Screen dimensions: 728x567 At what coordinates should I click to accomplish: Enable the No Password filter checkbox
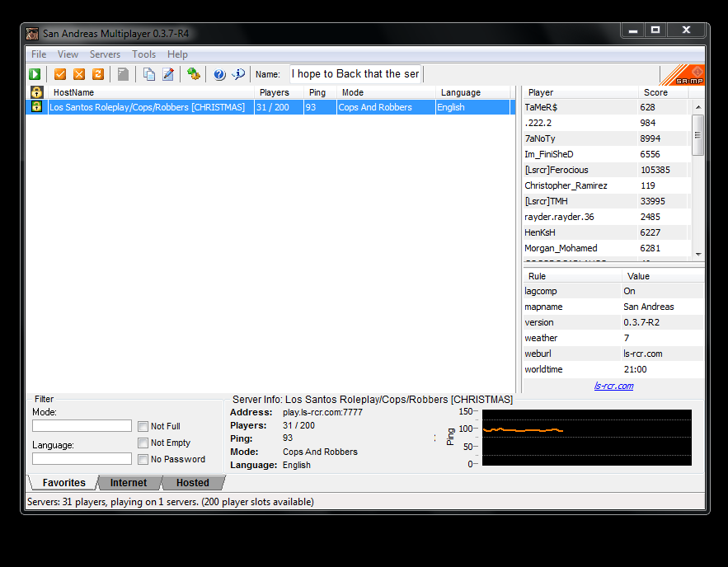click(143, 459)
